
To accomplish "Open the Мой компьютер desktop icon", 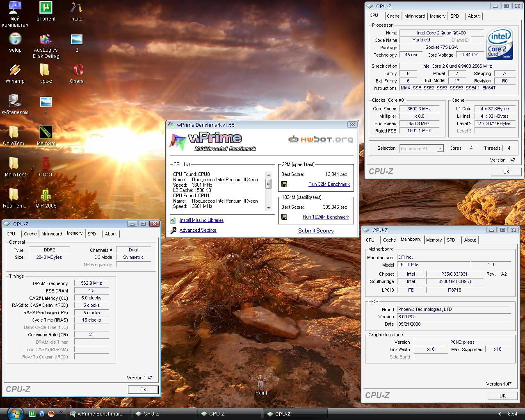I will coord(15,14).
